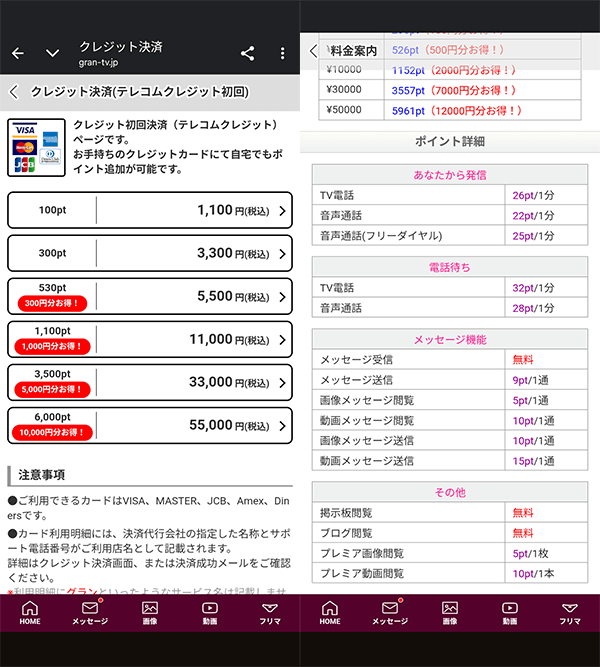This screenshot has width=600, height=667.
Task: Open HOME icon in the right screen nav
Action: coord(330,613)
